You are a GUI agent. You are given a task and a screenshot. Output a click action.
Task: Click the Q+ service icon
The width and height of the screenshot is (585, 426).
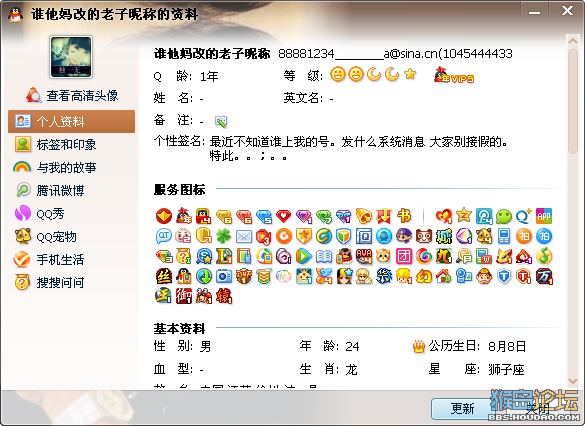pyautogui.click(x=523, y=216)
